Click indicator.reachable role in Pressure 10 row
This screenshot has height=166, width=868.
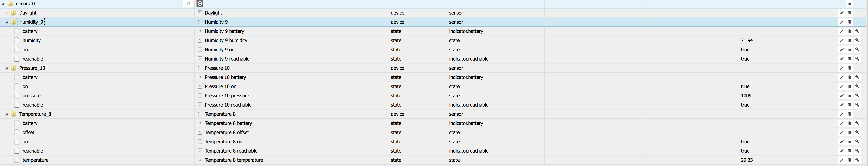point(469,105)
